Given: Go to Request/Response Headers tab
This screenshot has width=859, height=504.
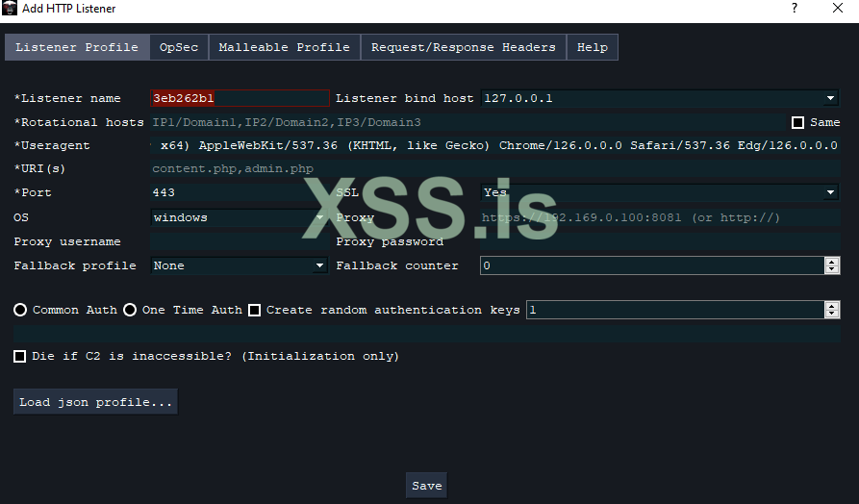Looking at the screenshot, I should [x=464, y=47].
